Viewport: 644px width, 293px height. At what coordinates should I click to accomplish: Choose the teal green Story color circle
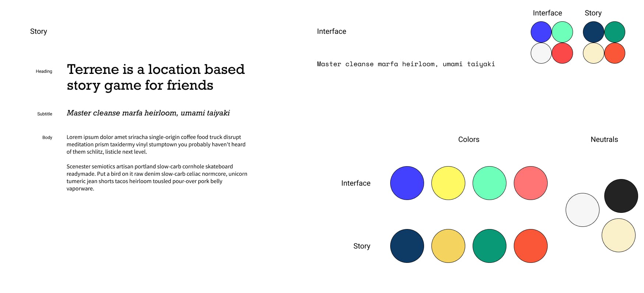490,246
